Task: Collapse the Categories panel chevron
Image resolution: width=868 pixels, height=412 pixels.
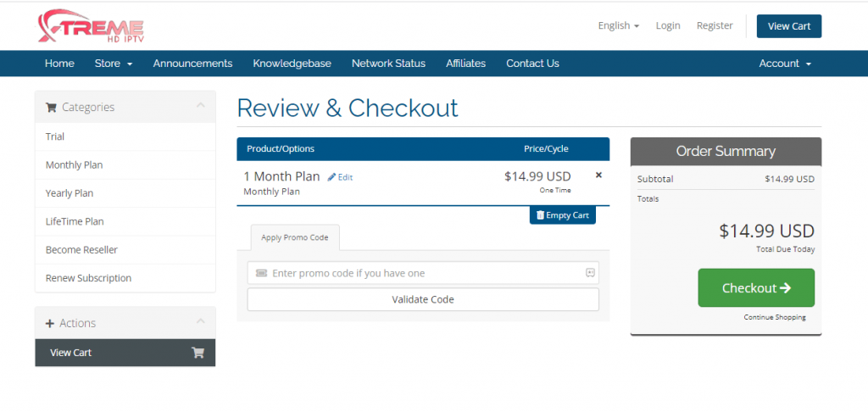Action: [200, 104]
